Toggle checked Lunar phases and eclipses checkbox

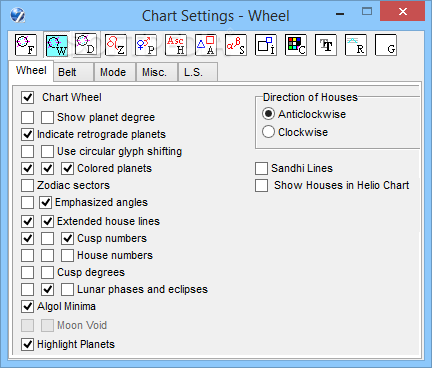pyautogui.click(x=47, y=289)
